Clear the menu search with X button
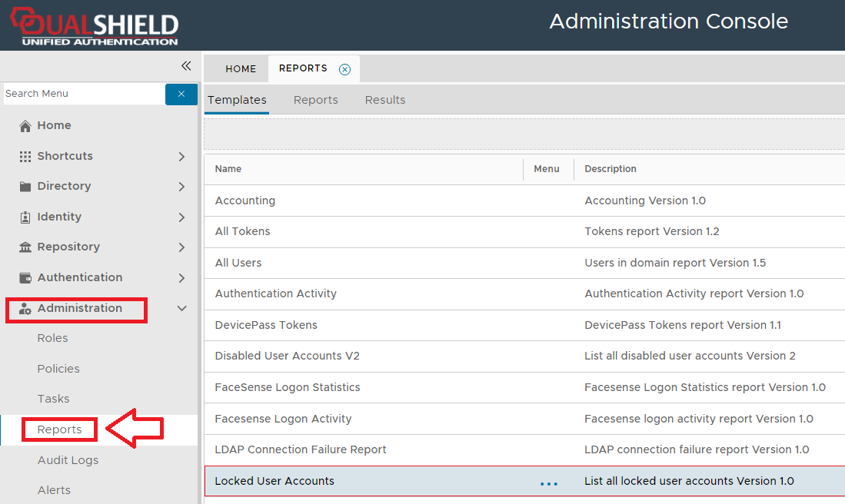The height and width of the screenshot is (504, 845). point(181,94)
